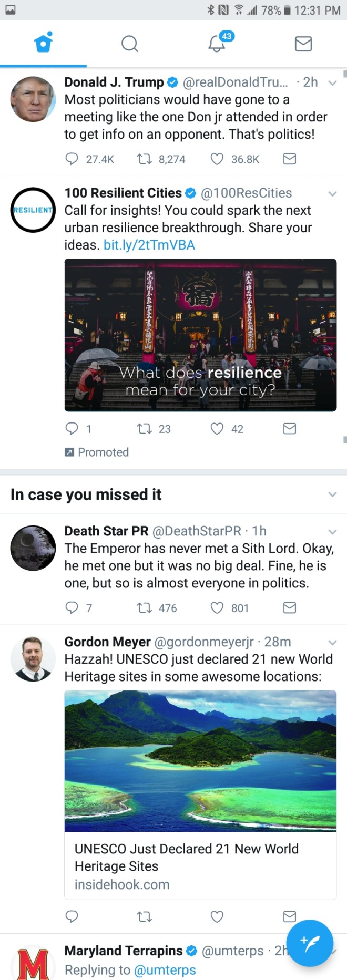This screenshot has width=347, height=980.
Task: Like the 100 Resilient Cities tweet
Action: (x=217, y=429)
